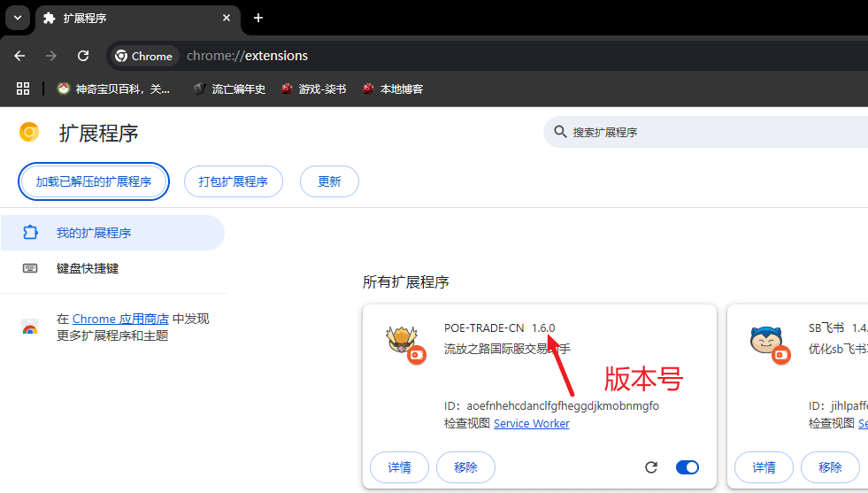
Task: Select 我的扩展程序 in sidebar
Action: pos(94,233)
